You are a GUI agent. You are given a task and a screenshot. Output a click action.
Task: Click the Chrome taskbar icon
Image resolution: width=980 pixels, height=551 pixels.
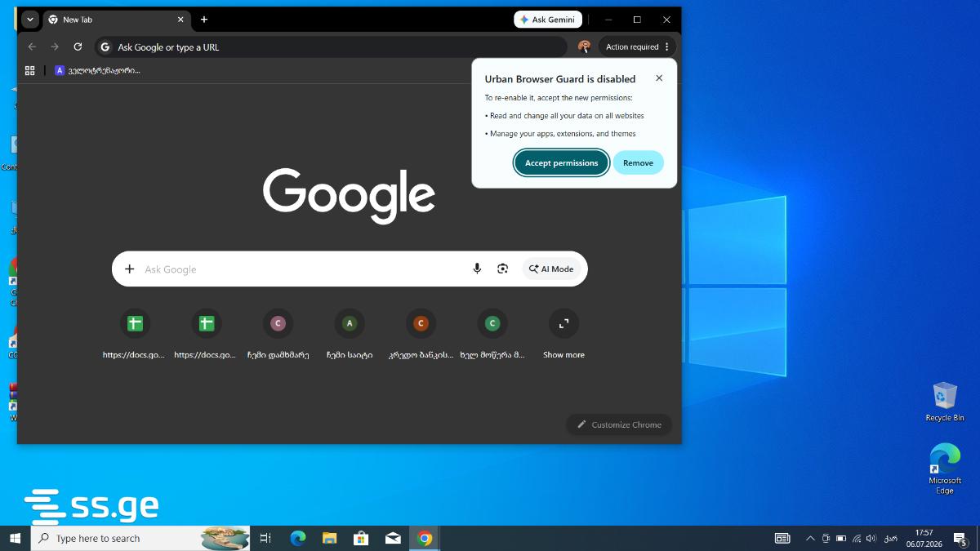tap(425, 538)
